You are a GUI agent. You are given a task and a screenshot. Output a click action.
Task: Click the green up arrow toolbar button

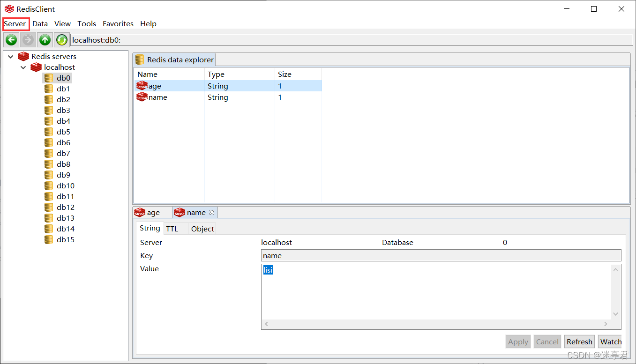coord(45,40)
